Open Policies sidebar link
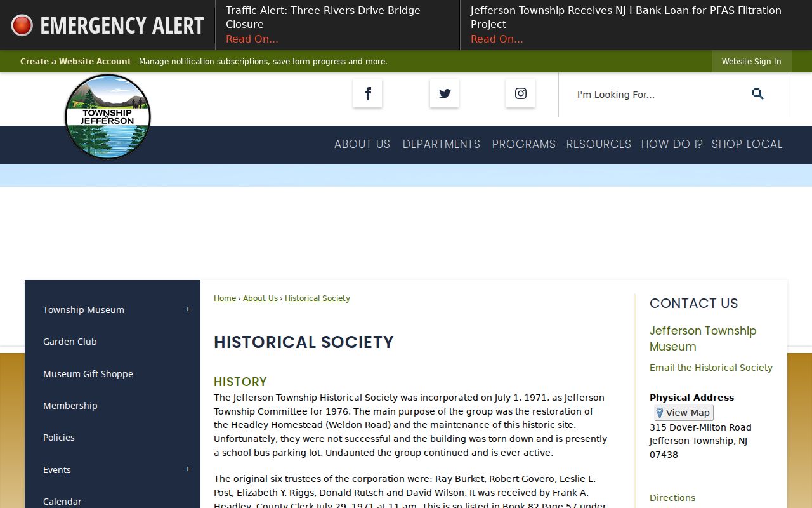Image resolution: width=812 pixels, height=508 pixels. (59, 438)
